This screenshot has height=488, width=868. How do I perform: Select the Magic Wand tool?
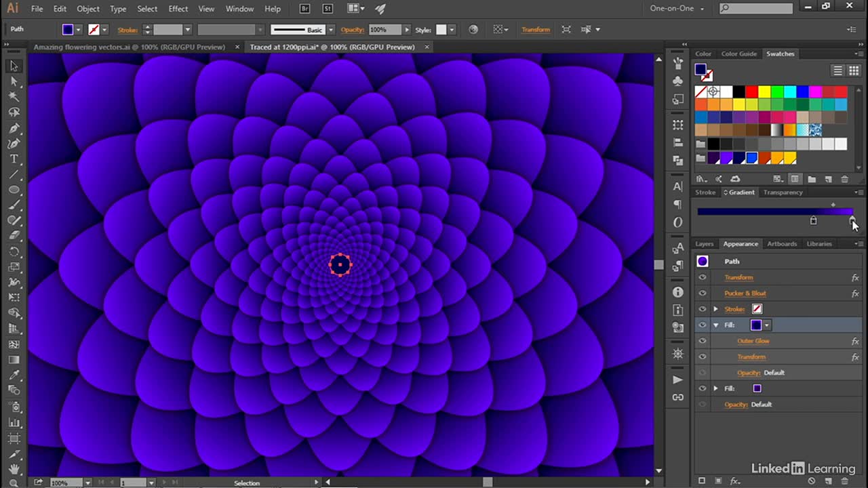(x=14, y=97)
